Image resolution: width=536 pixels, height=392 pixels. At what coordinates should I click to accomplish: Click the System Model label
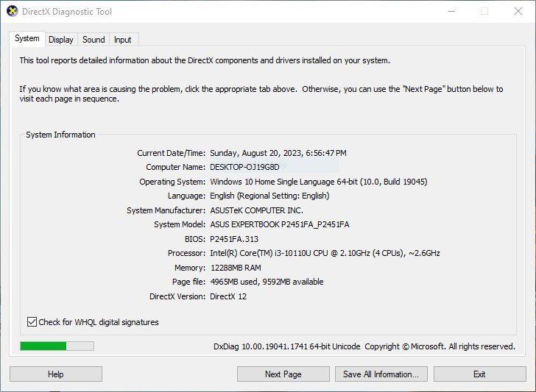tap(180, 225)
